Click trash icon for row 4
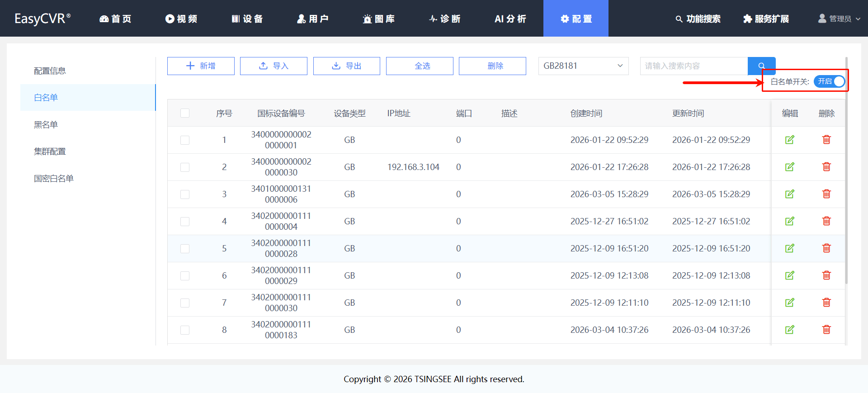The image size is (868, 393). (x=826, y=221)
